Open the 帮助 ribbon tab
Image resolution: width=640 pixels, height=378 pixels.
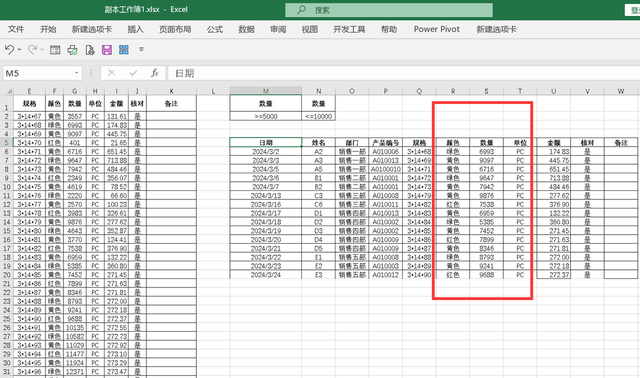coord(389,29)
